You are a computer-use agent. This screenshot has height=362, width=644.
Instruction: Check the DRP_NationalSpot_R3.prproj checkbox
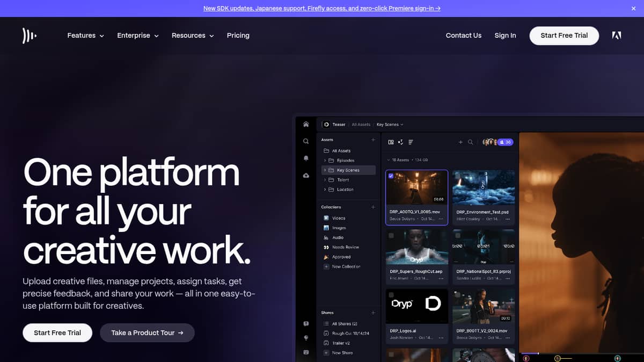[457, 235]
